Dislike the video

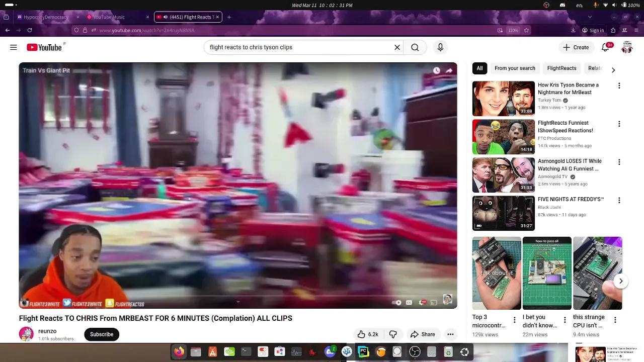[393, 334]
